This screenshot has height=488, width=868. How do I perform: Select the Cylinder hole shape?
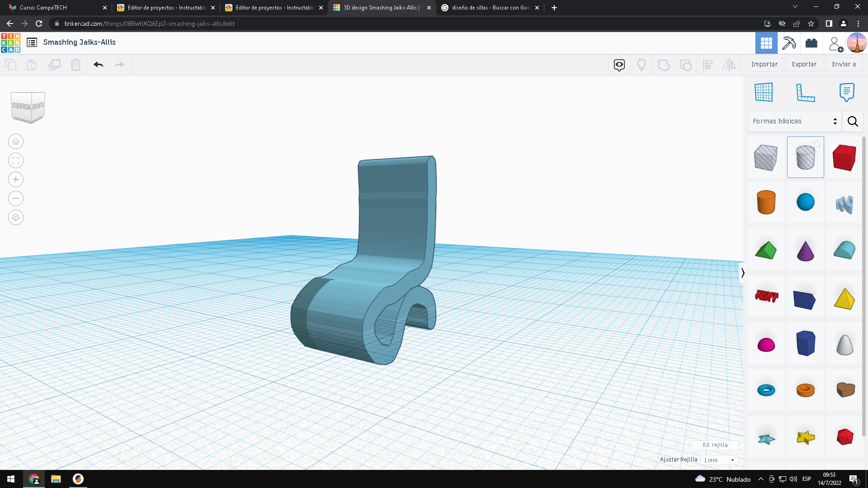click(805, 157)
